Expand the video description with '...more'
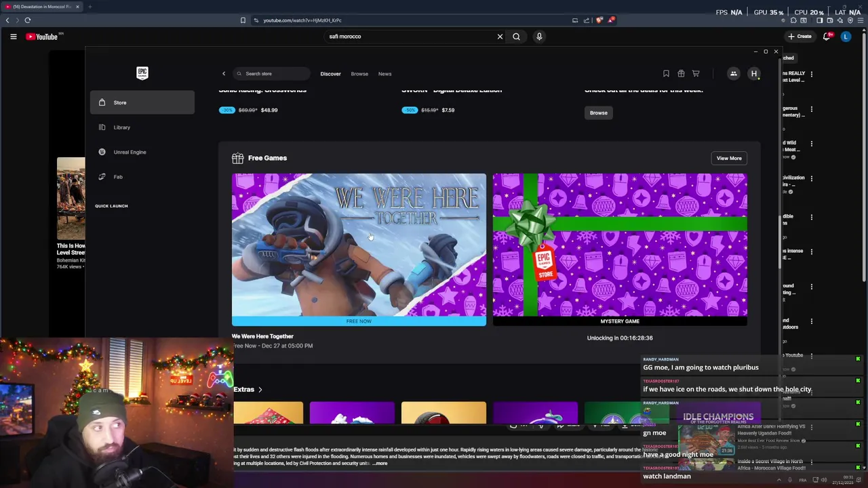 380,464
